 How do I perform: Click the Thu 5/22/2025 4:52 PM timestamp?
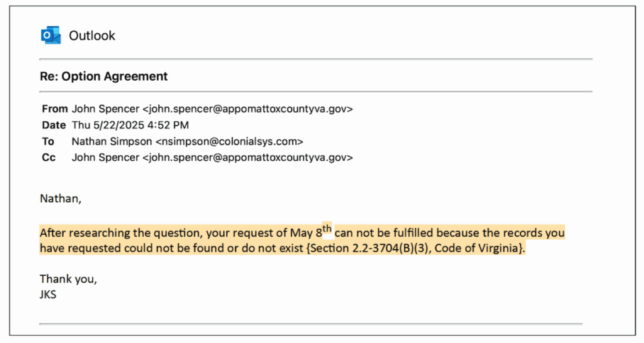click(130, 125)
